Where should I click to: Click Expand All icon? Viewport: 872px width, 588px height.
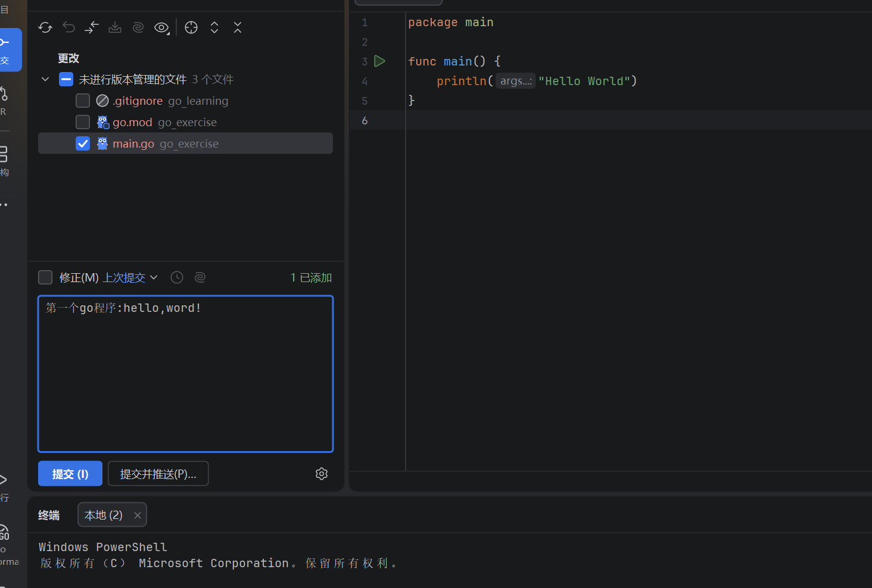tap(214, 27)
